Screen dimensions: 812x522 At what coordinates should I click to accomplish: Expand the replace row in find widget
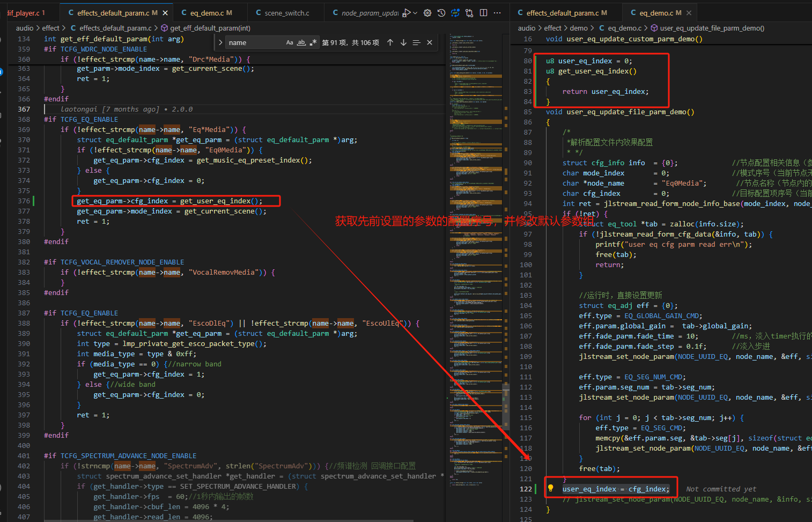click(x=220, y=42)
